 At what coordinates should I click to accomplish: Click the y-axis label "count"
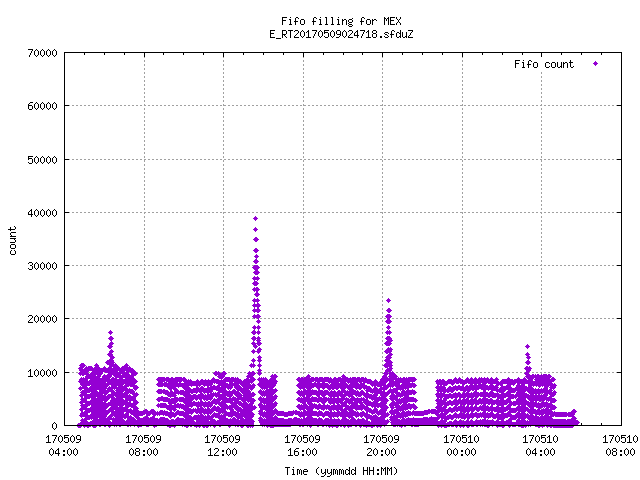[x=12, y=241]
